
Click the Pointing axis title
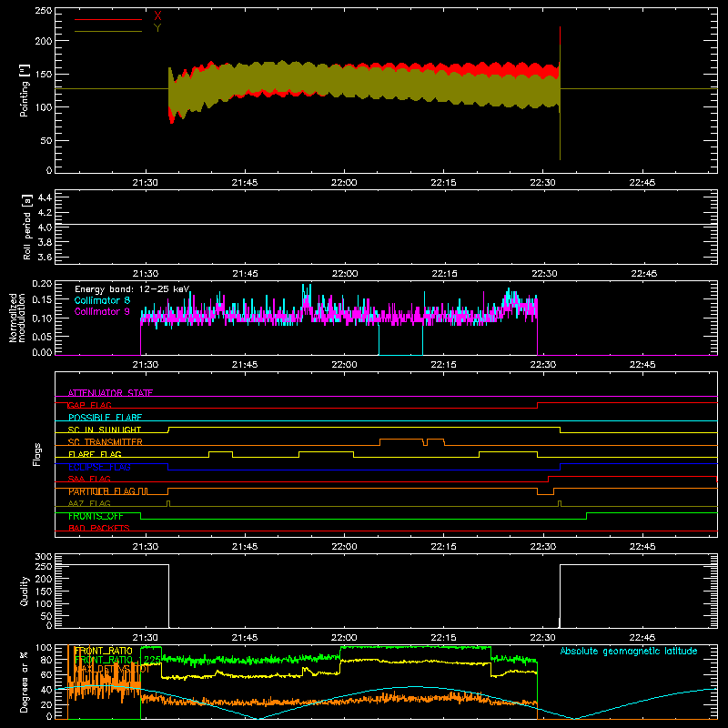click(x=25, y=90)
